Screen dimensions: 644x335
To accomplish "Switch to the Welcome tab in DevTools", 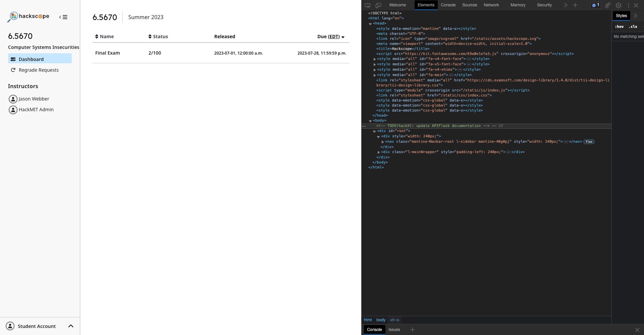I will 397,5.
